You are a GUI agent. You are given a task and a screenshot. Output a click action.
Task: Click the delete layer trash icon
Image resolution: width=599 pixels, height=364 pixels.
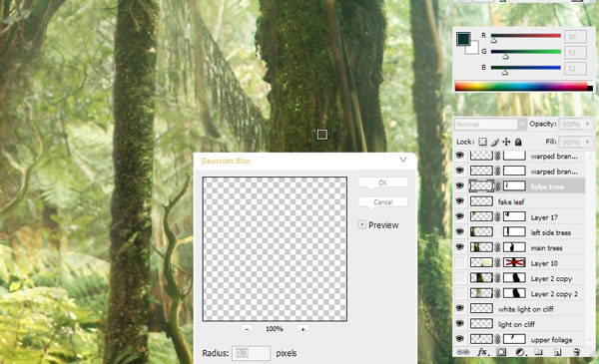[x=576, y=352]
